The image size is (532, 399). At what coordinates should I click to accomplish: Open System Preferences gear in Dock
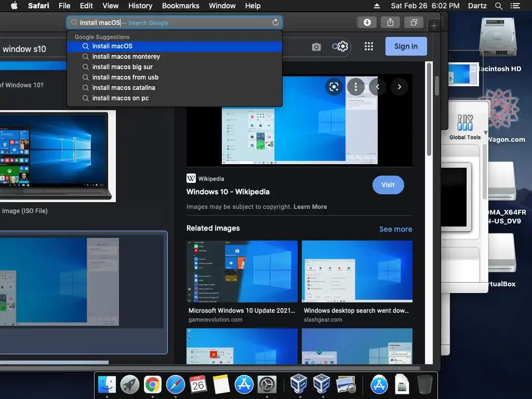(x=267, y=384)
